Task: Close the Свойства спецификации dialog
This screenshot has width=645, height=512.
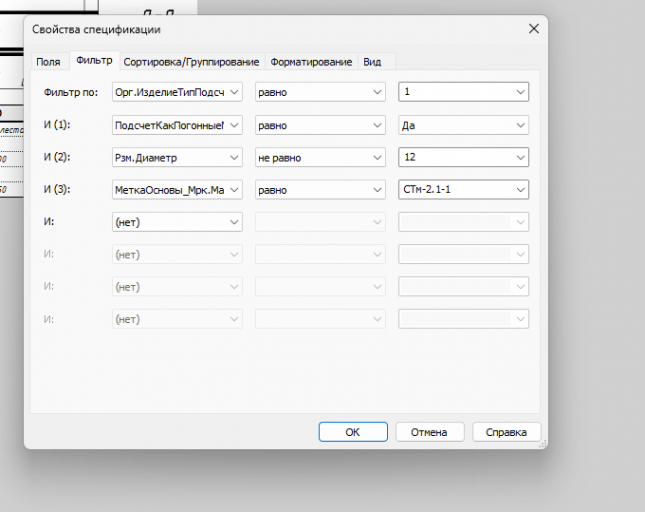Action: point(534,29)
